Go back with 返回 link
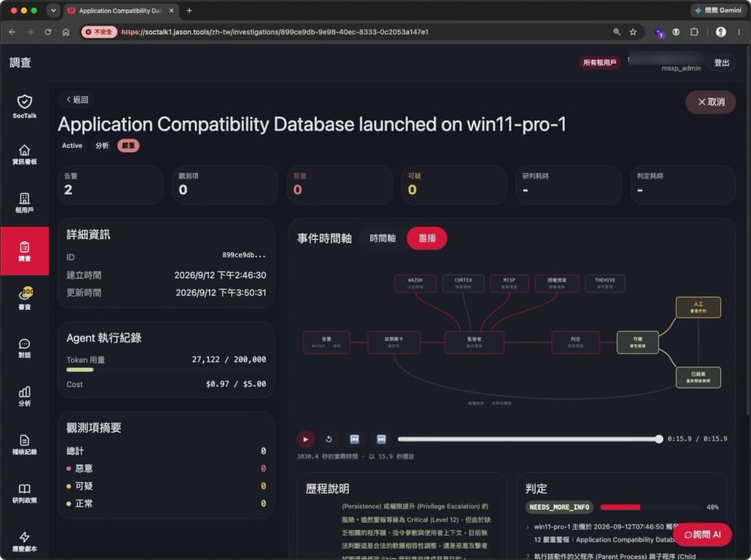Viewport: 751px width, 560px height. coord(77,100)
